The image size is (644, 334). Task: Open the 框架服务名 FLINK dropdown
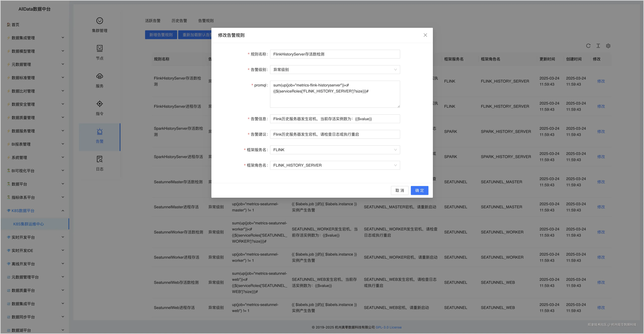point(335,150)
